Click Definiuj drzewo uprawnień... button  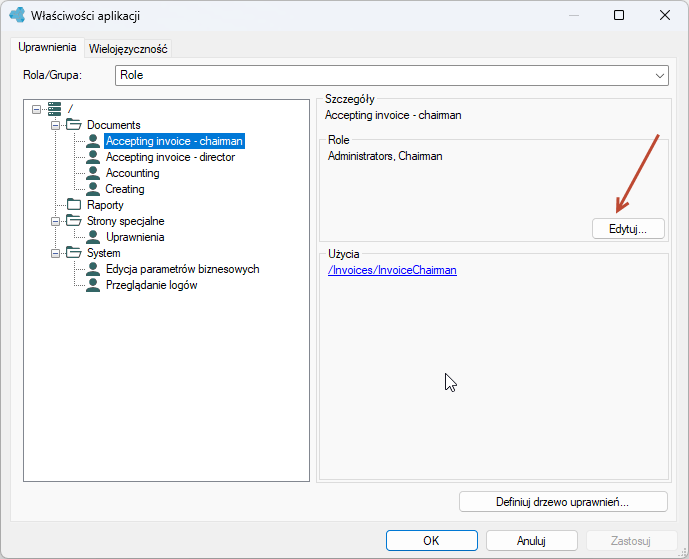[x=563, y=502]
